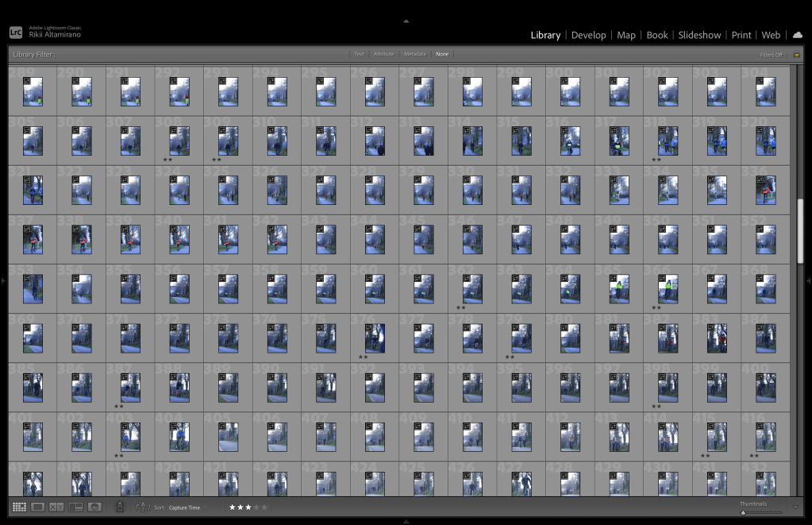Image resolution: width=812 pixels, height=525 pixels.
Task: Open People view
Action: (x=94, y=507)
